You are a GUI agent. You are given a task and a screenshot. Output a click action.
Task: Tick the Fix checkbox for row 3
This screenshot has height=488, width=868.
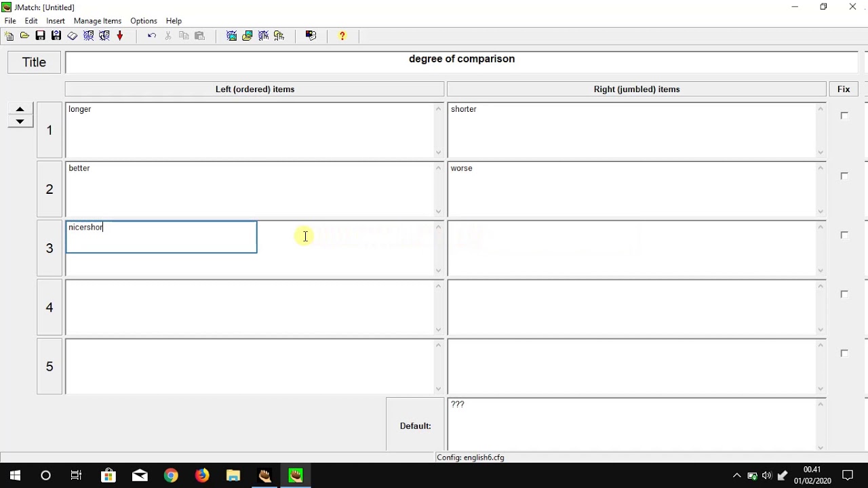point(844,235)
